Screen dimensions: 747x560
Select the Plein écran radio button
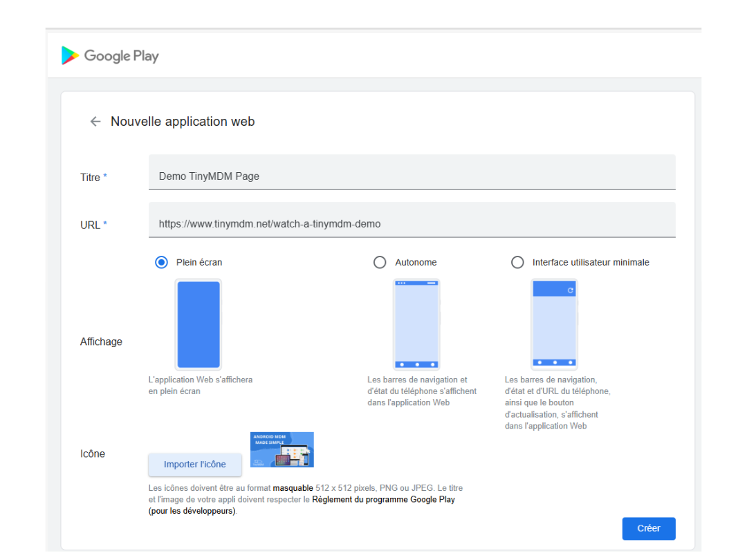pyautogui.click(x=161, y=263)
